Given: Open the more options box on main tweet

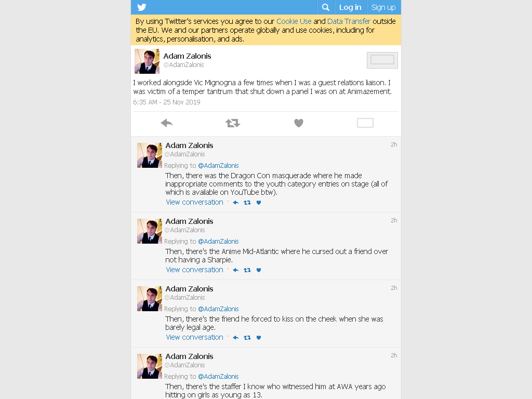Looking at the screenshot, I should pyautogui.click(x=365, y=123).
